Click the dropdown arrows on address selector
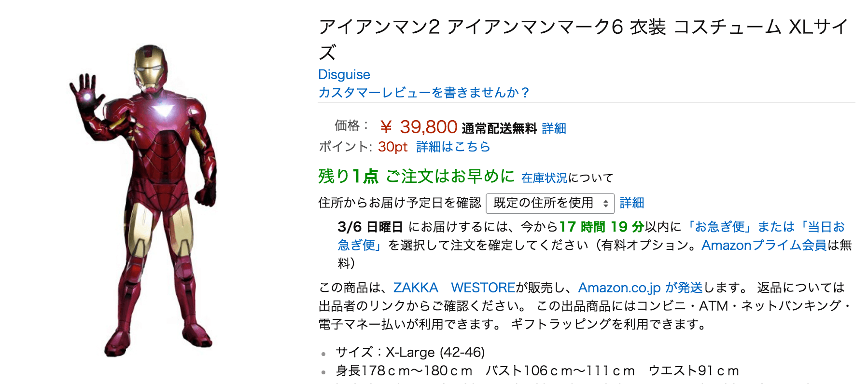This screenshot has height=384, width=868. (605, 203)
